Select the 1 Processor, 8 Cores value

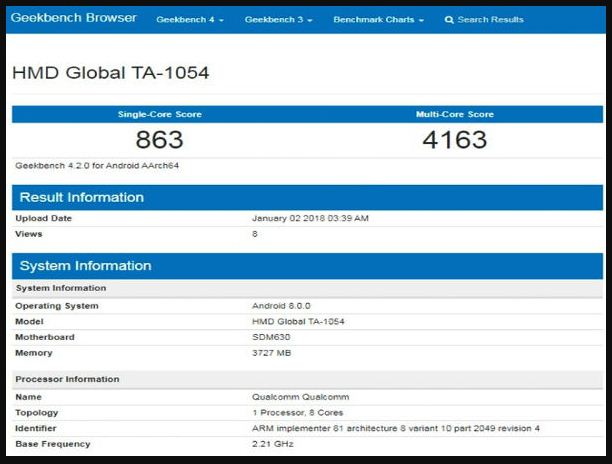[298, 412]
